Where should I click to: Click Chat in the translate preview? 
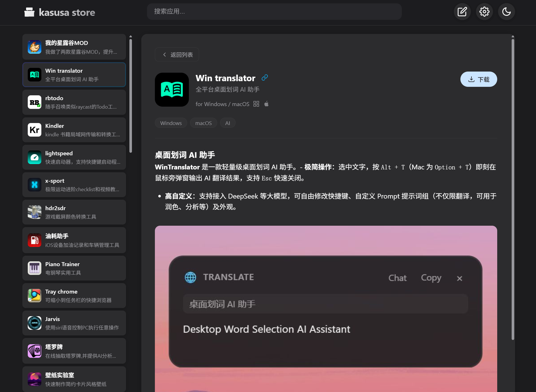click(398, 278)
